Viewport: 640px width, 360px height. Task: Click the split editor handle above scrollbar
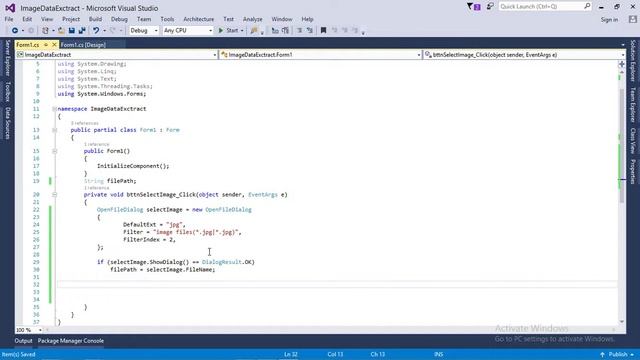coord(622,64)
